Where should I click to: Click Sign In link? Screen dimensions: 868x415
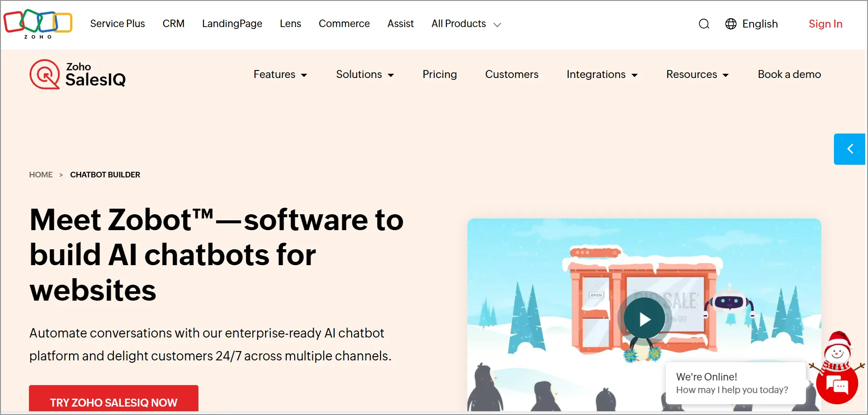click(x=826, y=24)
